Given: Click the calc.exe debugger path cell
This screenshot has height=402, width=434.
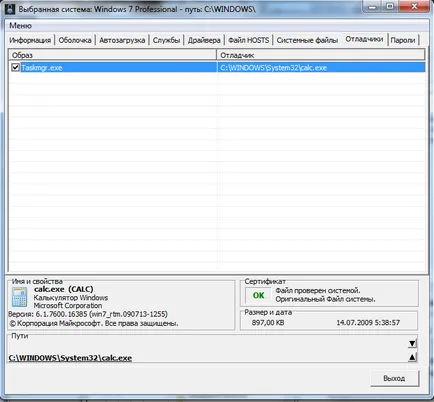Looking at the screenshot, I should pos(321,68).
